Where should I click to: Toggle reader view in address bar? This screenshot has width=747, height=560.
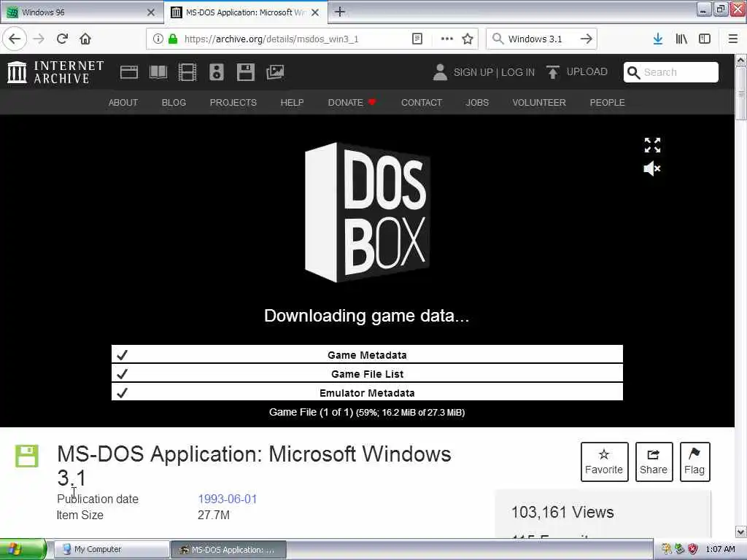click(x=417, y=39)
